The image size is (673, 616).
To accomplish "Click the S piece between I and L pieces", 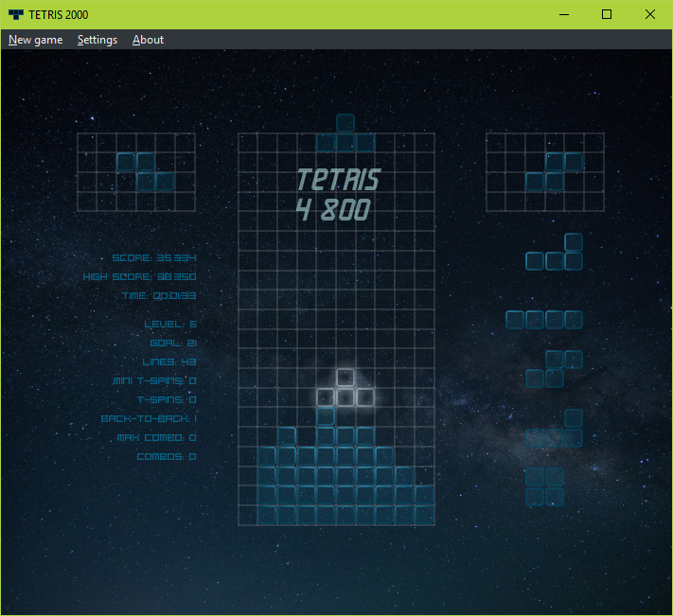I will click(554, 369).
